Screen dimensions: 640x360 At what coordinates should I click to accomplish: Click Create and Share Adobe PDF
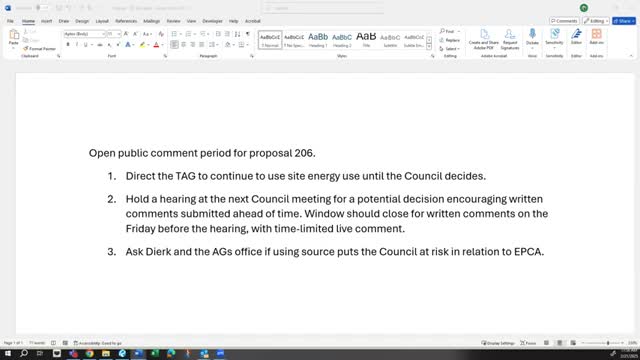pyautogui.click(x=484, y=39)
